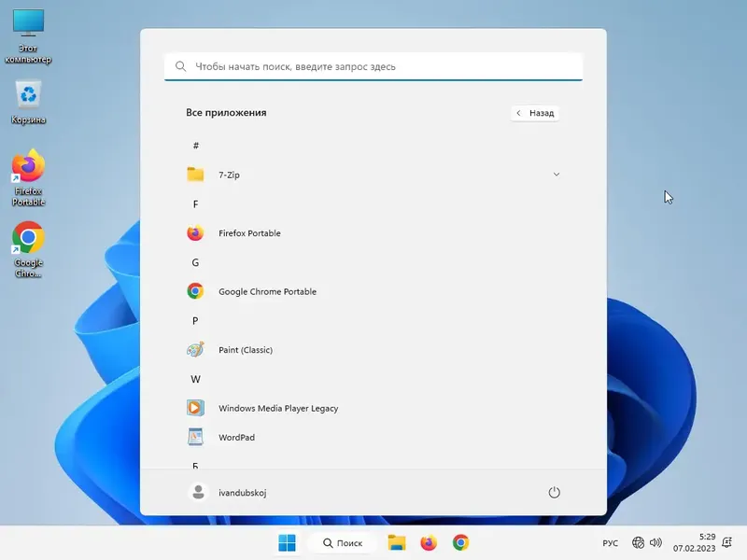
Task: Open the Корзина recycle bin on the desktop
Action: coord(28,98)
